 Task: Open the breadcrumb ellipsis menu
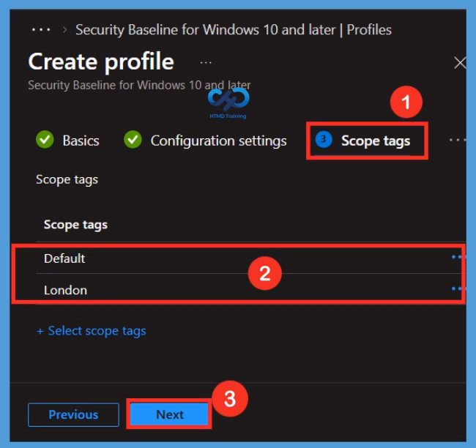[41, 30]
